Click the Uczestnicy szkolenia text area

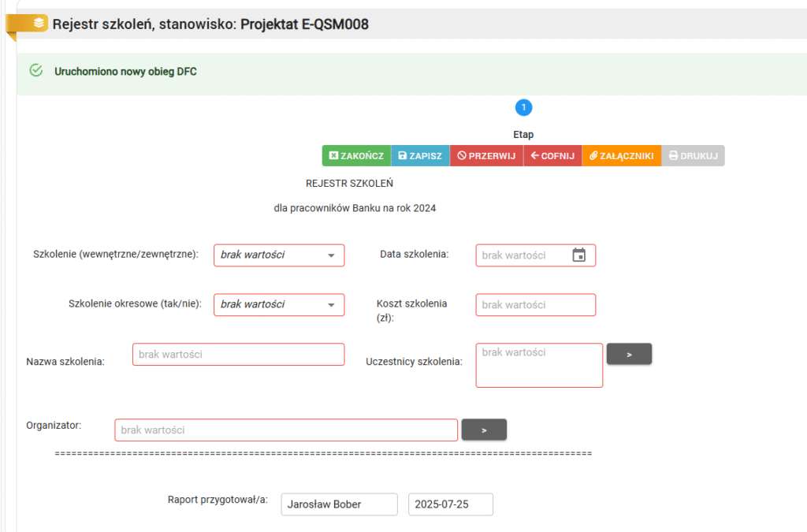tap(539, 365)
